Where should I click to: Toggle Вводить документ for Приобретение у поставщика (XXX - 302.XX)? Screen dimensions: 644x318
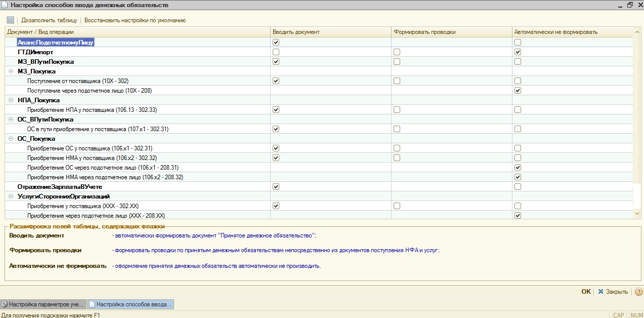pos(276,206)
